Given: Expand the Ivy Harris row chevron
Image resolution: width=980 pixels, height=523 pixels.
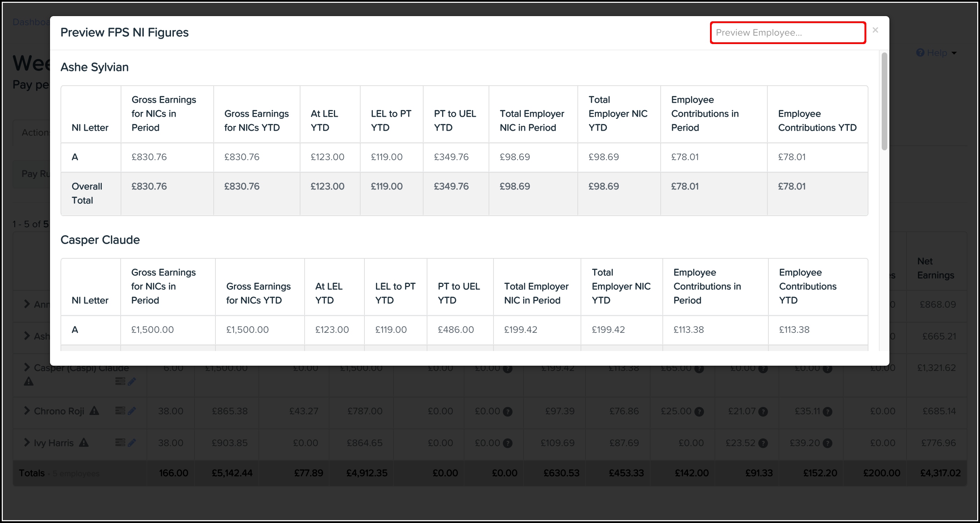Looking at the screenshot, I should pos(27,442).
